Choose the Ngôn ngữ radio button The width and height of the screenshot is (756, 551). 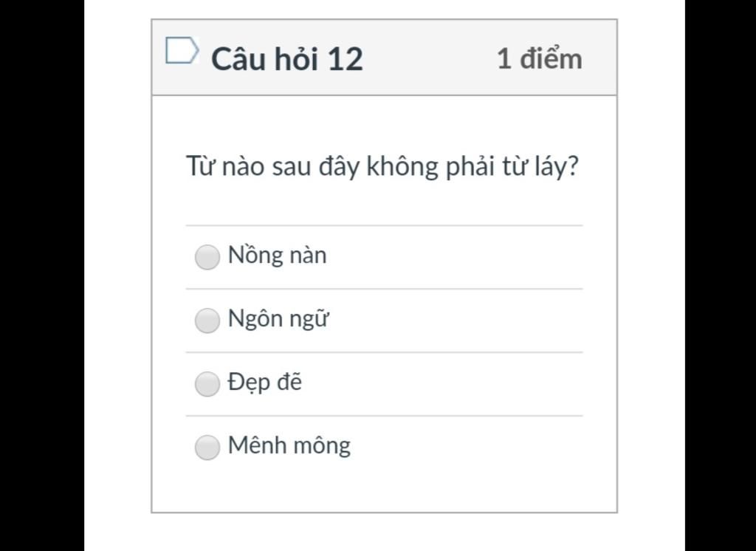pyautogui.click(x=207, y=321)
